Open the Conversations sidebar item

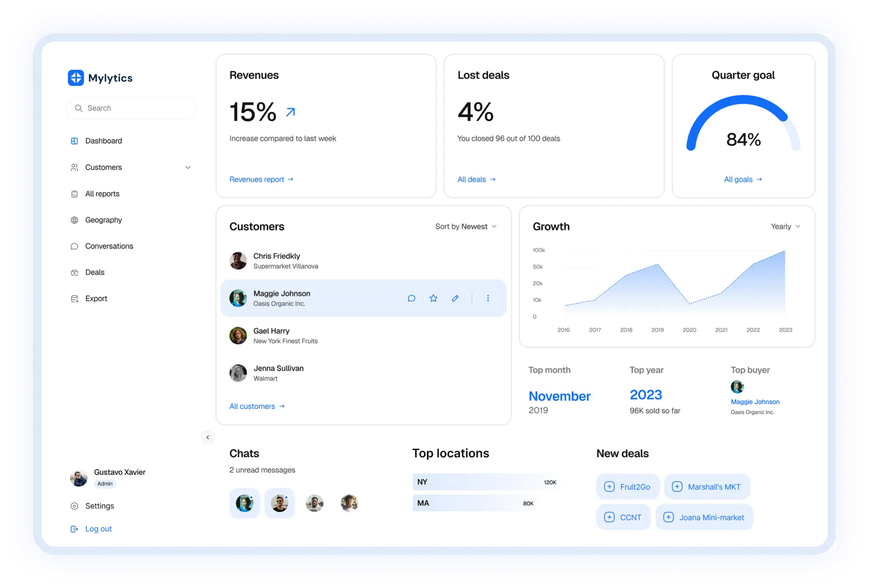109,247
